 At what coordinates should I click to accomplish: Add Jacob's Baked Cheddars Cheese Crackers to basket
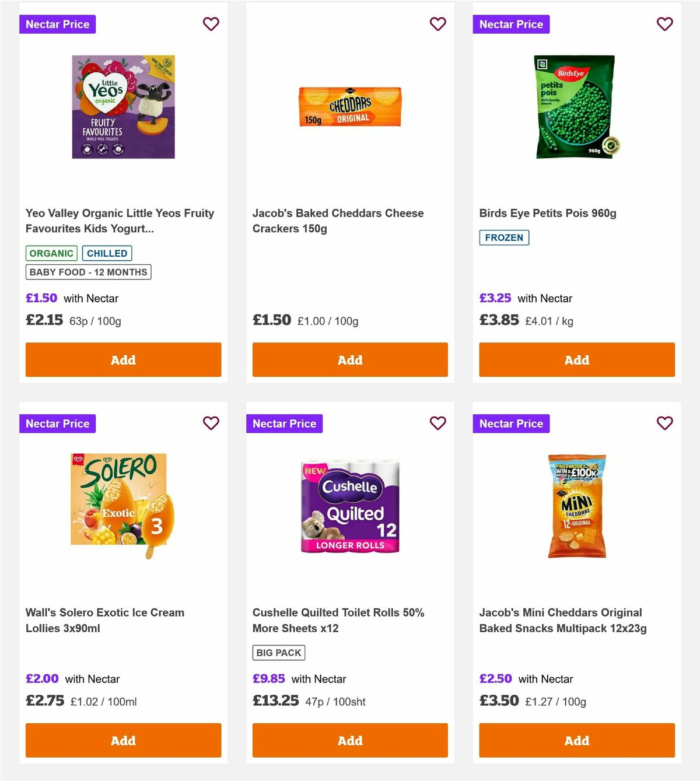(349, 360)
